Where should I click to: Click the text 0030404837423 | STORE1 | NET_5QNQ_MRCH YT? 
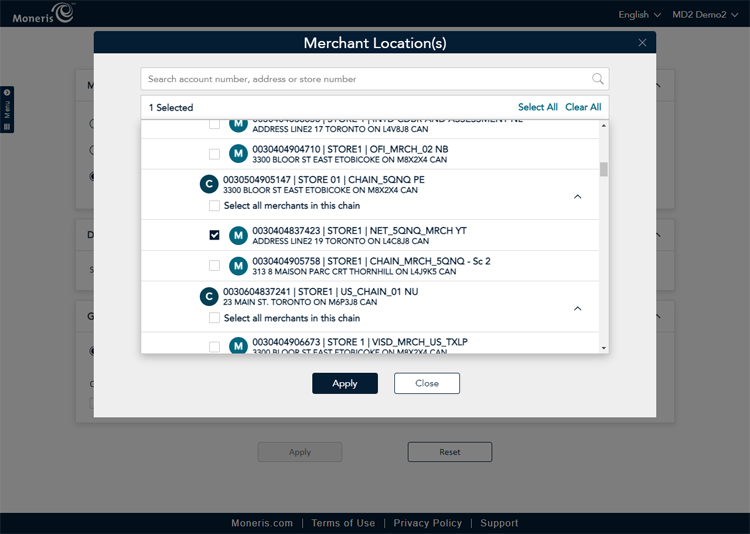coord(359,231)
